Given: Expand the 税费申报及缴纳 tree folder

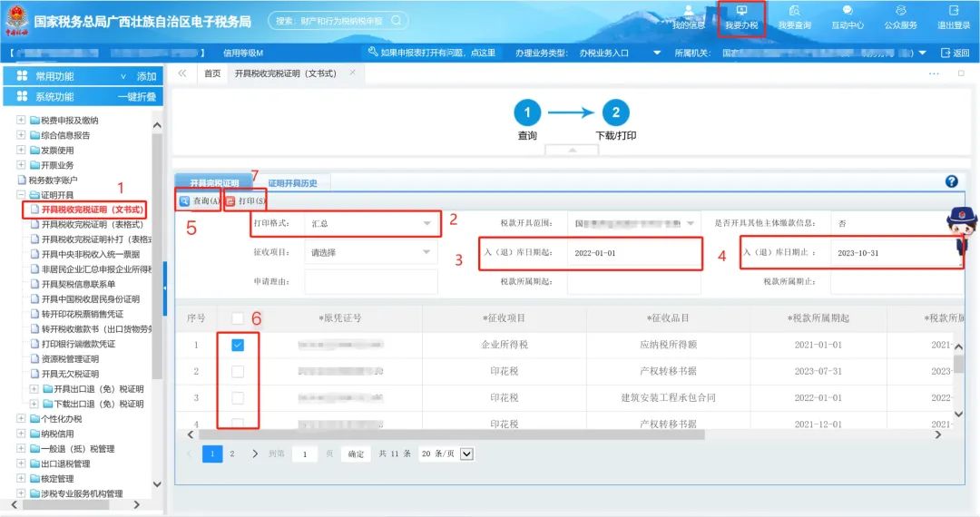Looking at the screenshot, I should pos(21,120).
